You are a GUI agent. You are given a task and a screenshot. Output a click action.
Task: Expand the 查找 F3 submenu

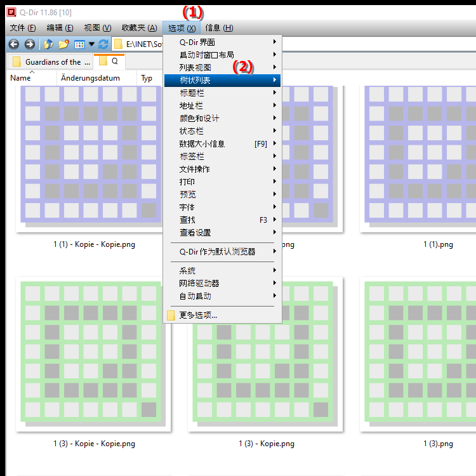click(x=222, y=220)
